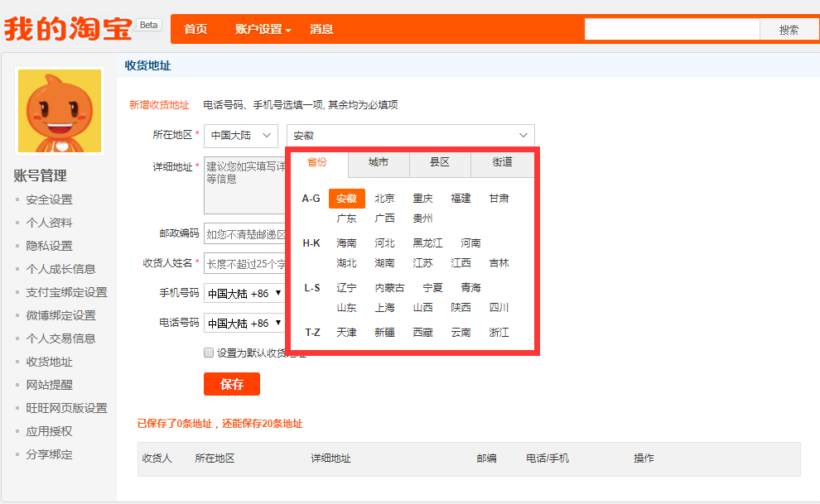
Task: Select province 贵州
Action: [422, 218]
